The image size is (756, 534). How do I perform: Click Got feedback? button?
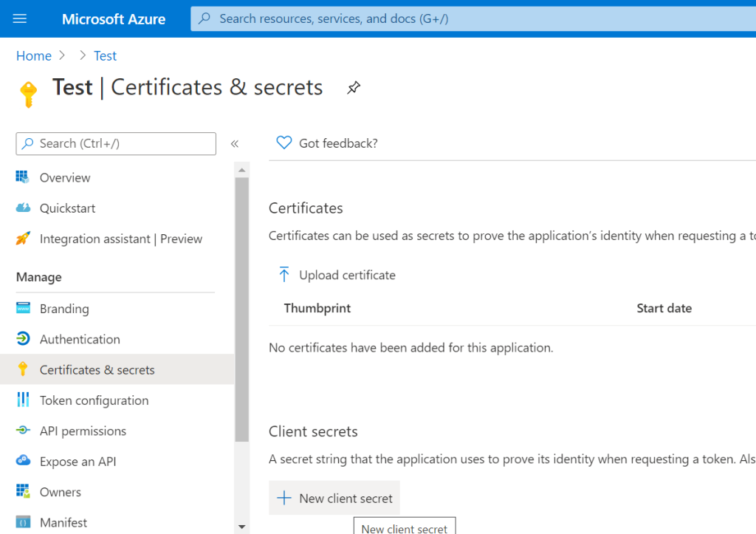(x=327, y=143)
